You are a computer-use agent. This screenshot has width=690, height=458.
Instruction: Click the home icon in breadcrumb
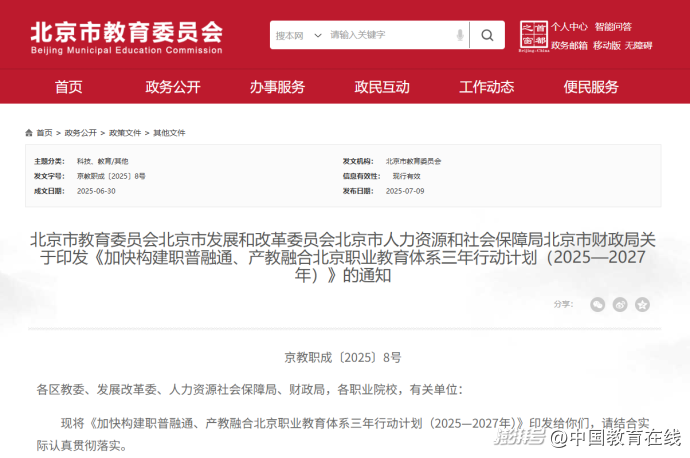tap(29, 133)
